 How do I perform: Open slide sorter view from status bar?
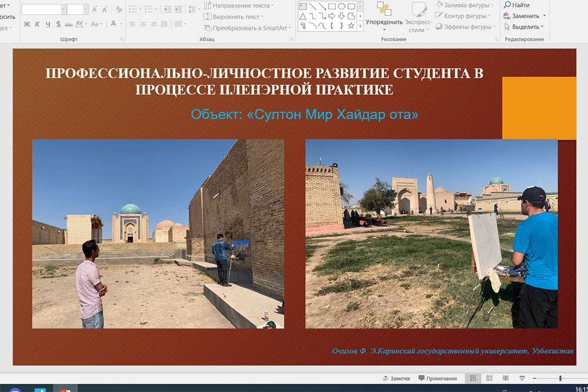click(489, 378)
